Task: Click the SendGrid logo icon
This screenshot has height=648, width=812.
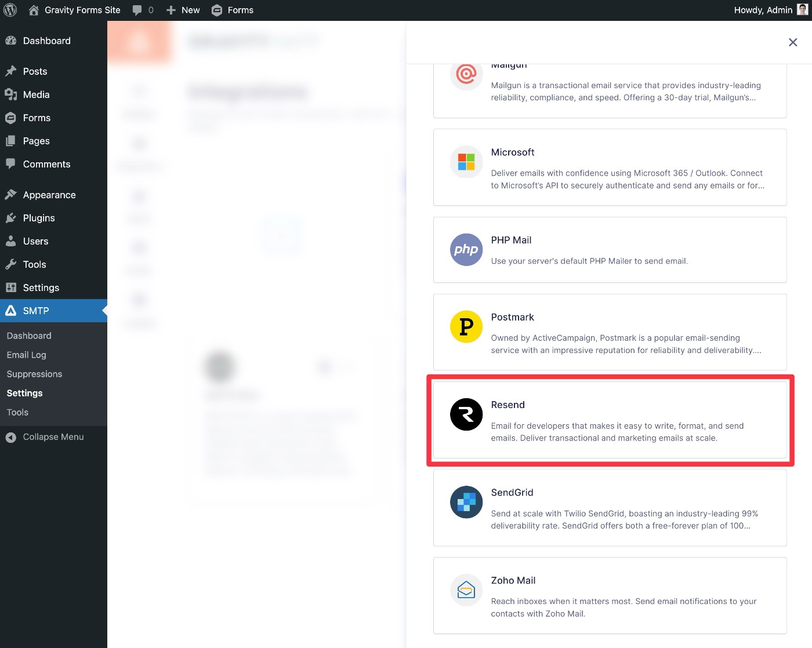Action: [x=466, y=502]
